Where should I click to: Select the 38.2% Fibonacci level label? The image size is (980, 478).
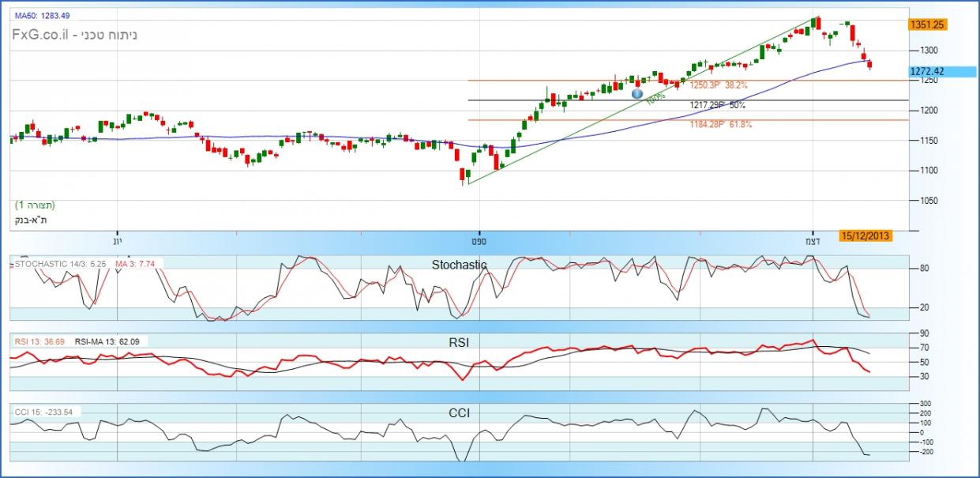[718, 85]
